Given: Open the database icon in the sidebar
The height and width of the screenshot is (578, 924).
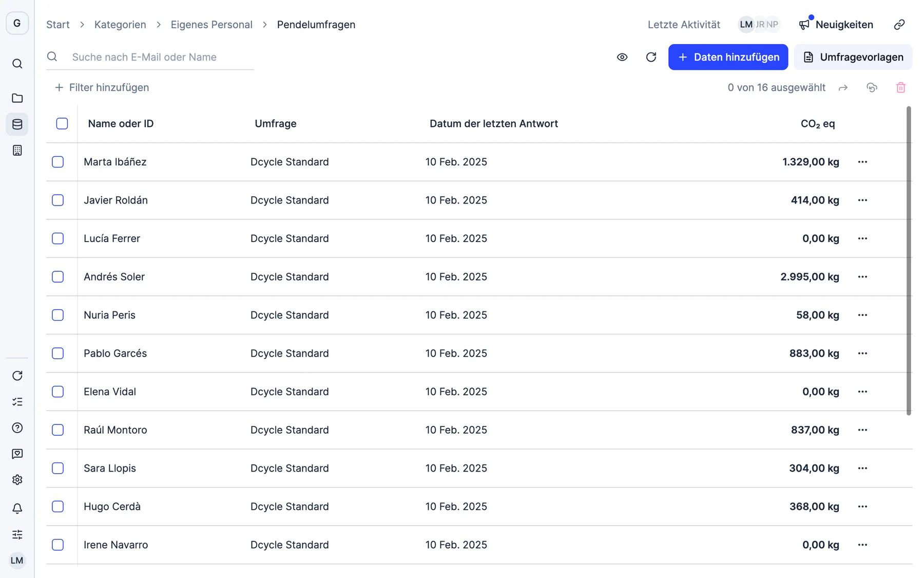Looking at the screenshot, I should [17, 124].
